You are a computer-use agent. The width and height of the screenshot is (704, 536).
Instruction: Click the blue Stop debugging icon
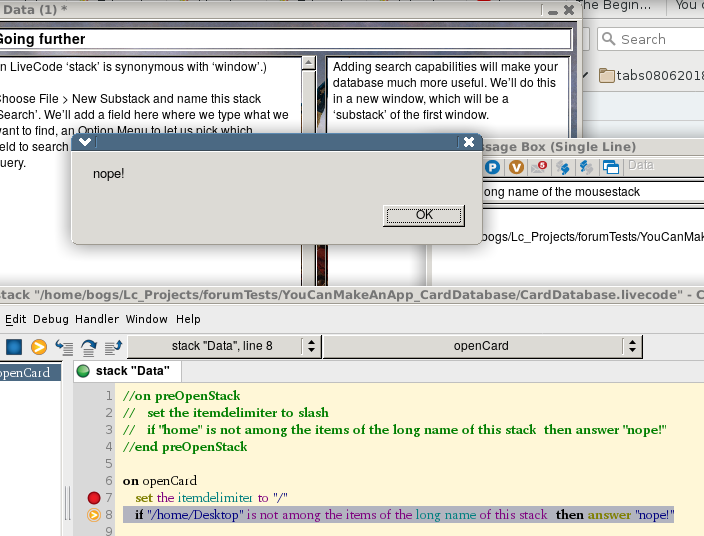point(14,347)
